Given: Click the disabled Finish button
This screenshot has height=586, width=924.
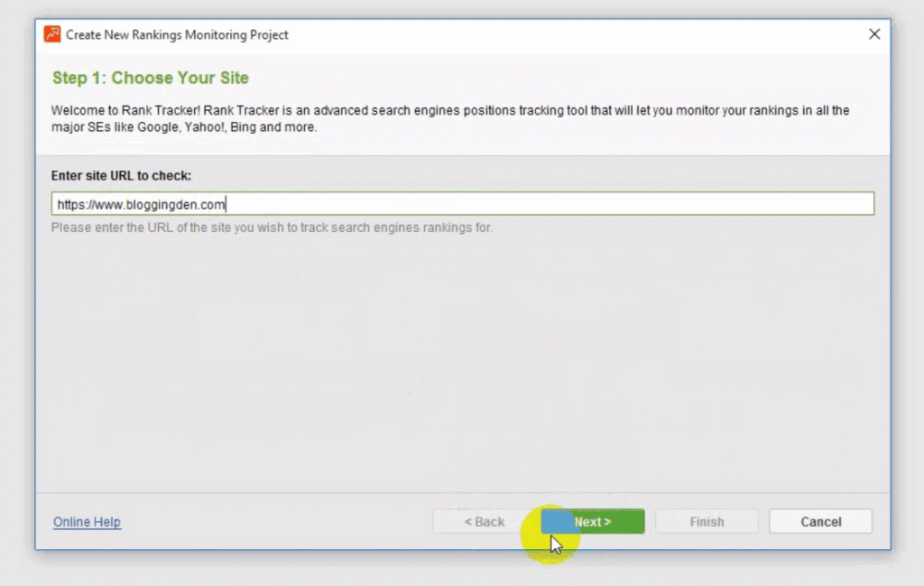Looking at the screenshot, I should tap(707, 522).
